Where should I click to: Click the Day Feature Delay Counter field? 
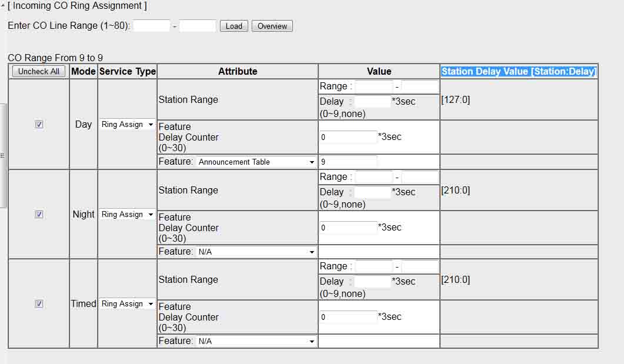[x=348, y=137]
